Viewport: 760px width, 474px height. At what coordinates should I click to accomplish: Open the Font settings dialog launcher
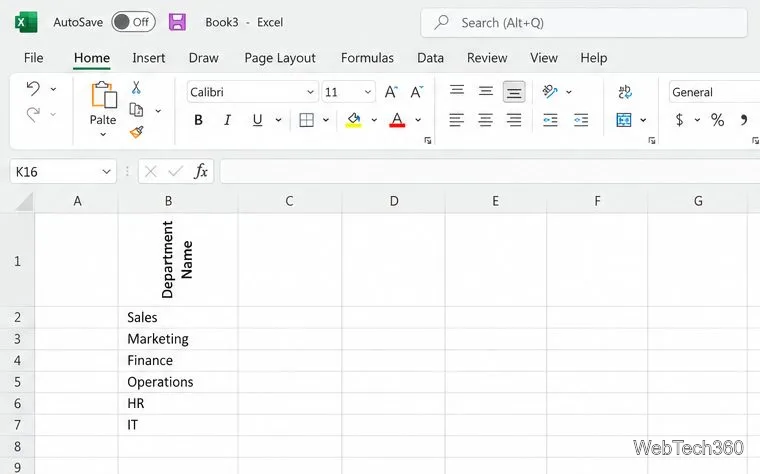(428, 141)
